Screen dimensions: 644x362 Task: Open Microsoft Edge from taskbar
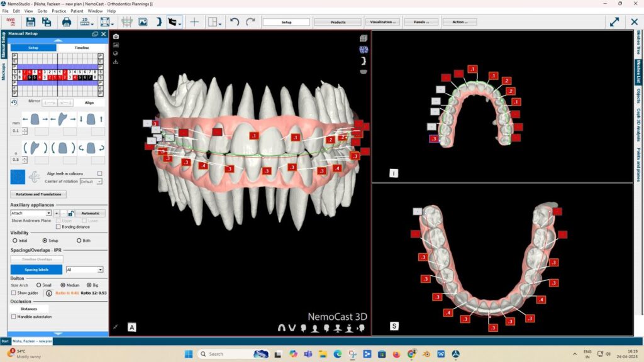coord(338,354)
